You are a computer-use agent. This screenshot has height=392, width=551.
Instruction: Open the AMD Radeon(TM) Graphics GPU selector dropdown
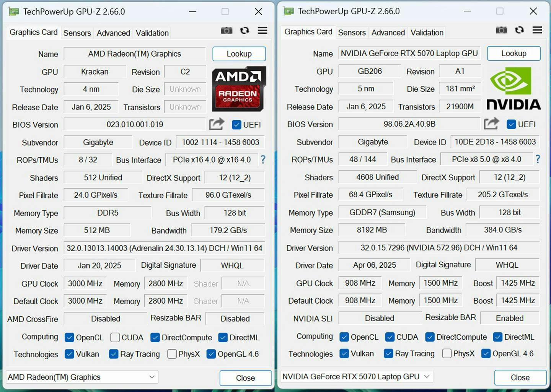point(82,377)
